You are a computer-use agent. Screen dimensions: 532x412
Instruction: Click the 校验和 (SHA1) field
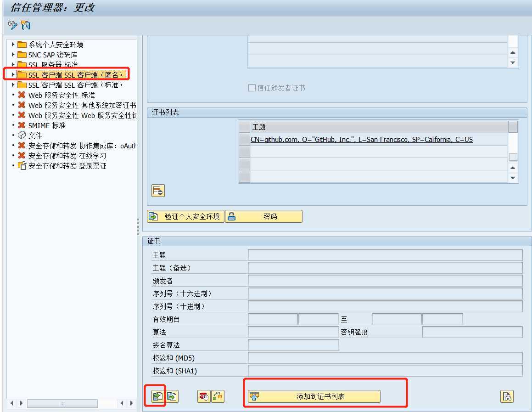(x=385, y=371)
